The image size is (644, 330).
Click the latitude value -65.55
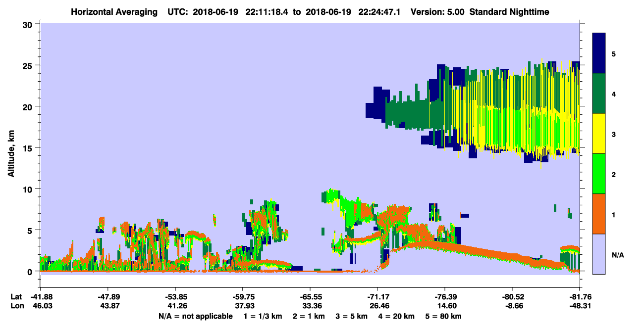pyautogui.click(x=310, y=297)
